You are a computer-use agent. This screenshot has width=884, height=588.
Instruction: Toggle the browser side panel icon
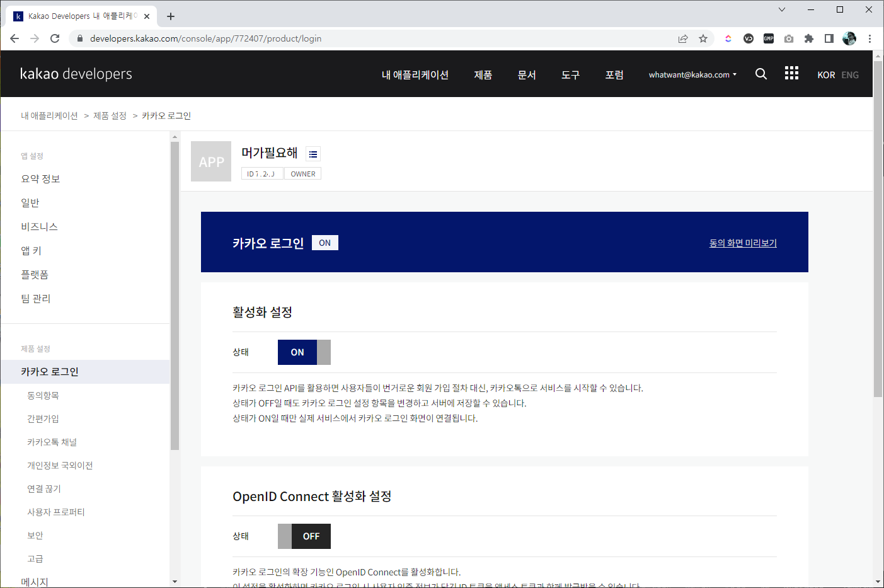[x=829, y=38]
